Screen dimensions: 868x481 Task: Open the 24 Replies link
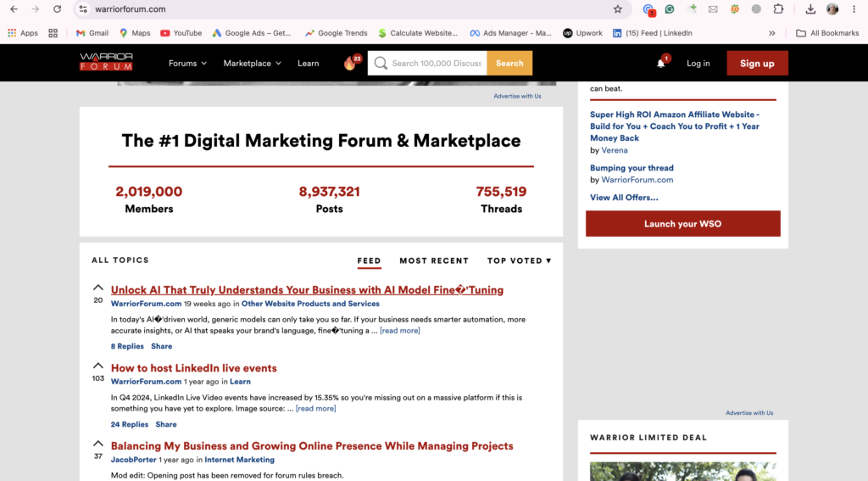click(x=130, y=424)
